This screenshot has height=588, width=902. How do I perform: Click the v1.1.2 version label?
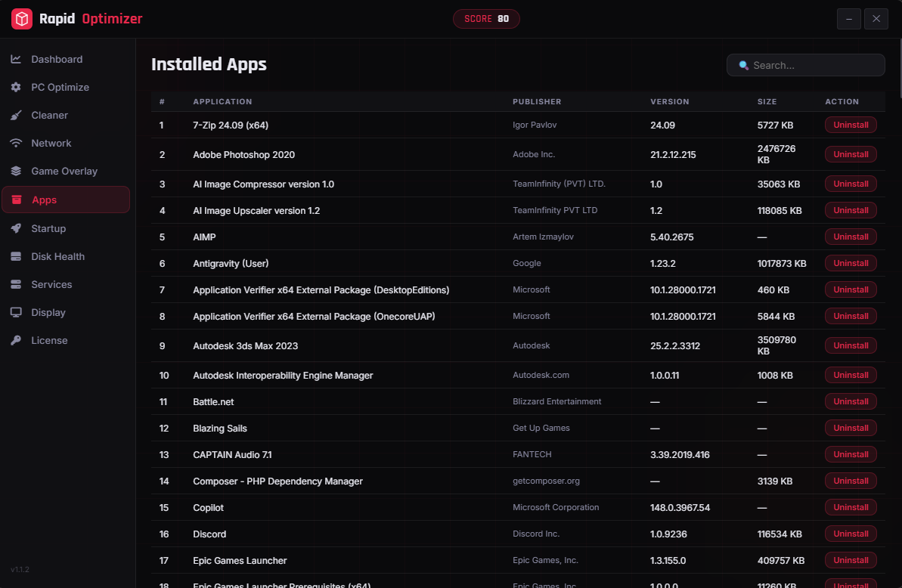tap(20, 569)
